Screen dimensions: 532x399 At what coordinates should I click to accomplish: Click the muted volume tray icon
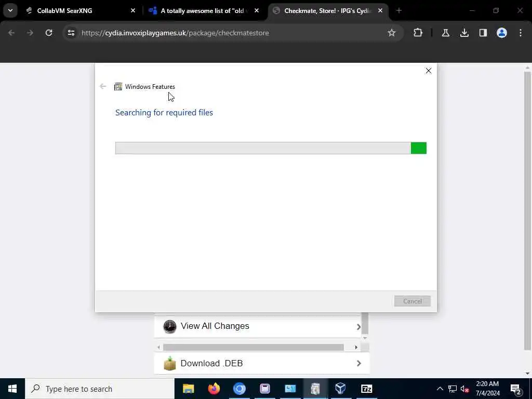coord(465,389)
